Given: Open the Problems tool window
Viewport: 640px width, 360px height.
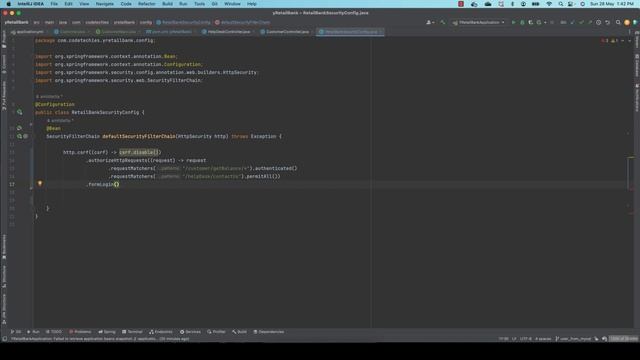Looking at the screenshot, I should point(80,332).
